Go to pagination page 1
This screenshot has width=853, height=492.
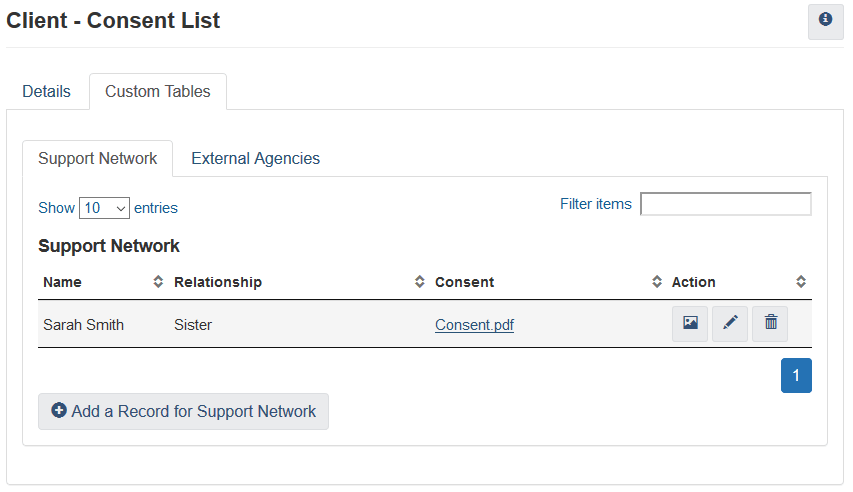click(796, 376)
